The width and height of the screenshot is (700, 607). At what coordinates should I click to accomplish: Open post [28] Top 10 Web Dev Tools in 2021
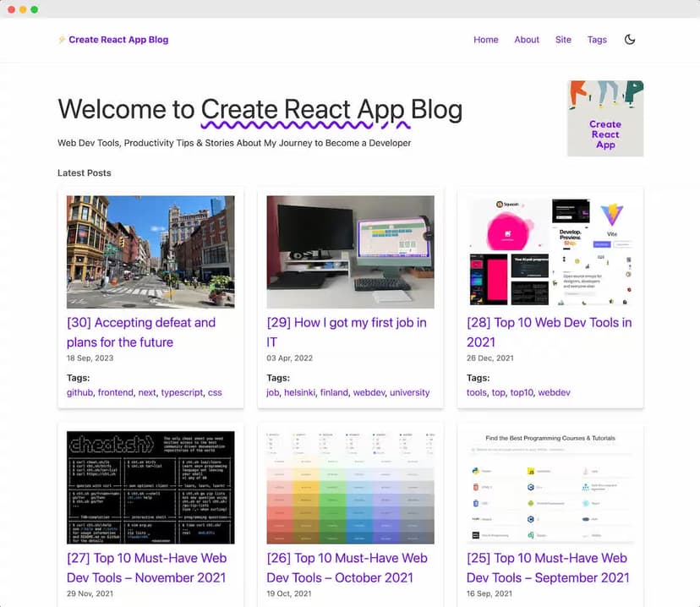550,332
